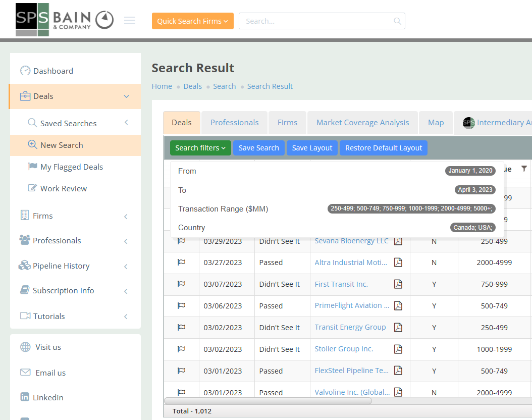
Task: Switch to the Map tab
Action: pyautogui.click(x=436, y=123)
